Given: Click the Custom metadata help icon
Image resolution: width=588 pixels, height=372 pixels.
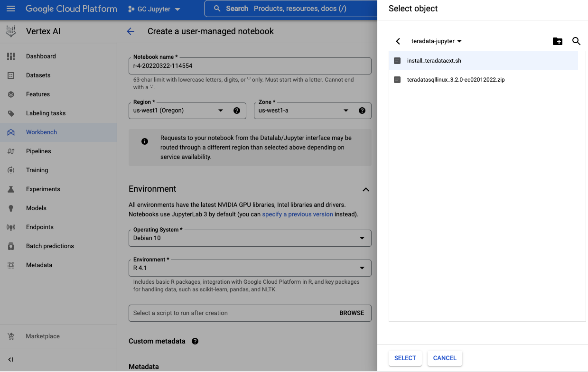Looking at the screenshot, I should click(195, 341).
